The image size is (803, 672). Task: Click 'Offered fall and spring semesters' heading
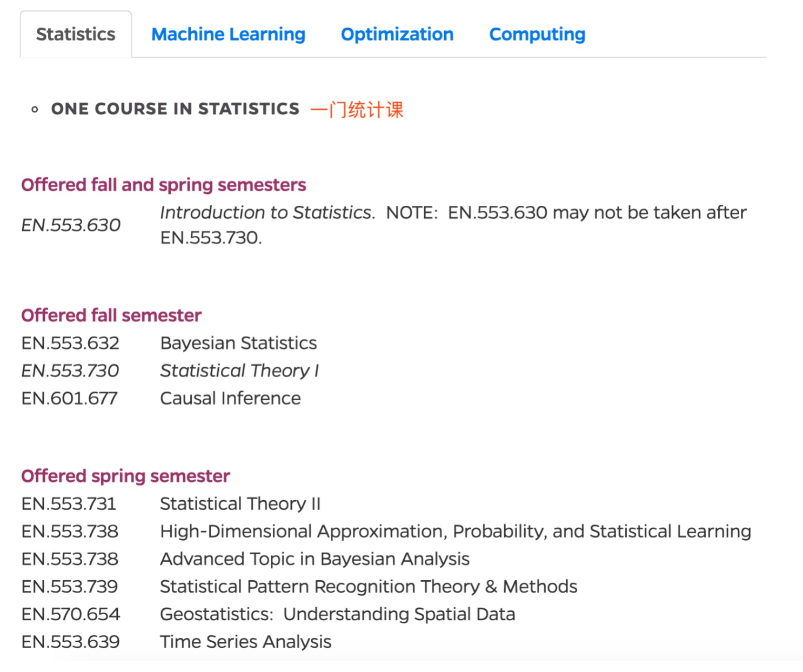[163, 185]
